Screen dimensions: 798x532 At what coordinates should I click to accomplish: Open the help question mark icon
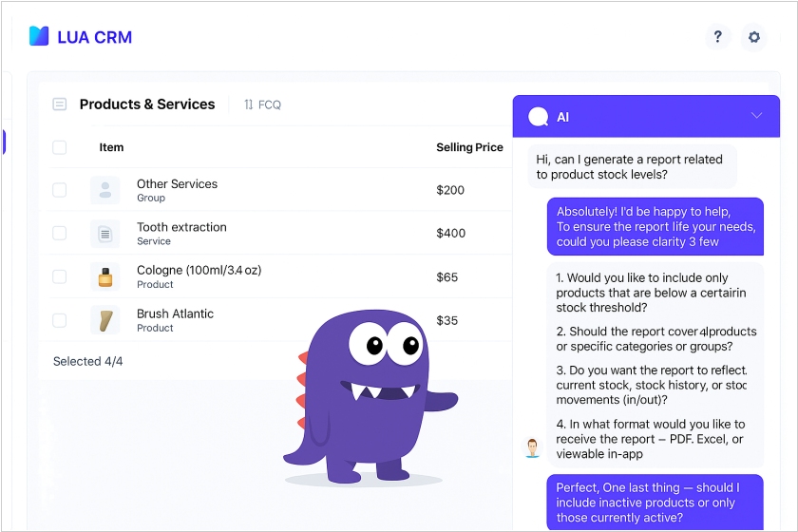coord(717,37)
